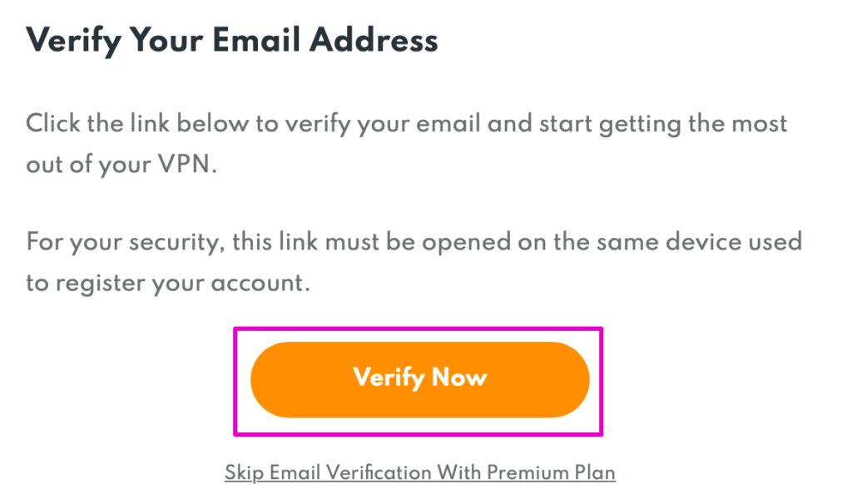Click the Verify Your Email Address heading

point(232,40)
